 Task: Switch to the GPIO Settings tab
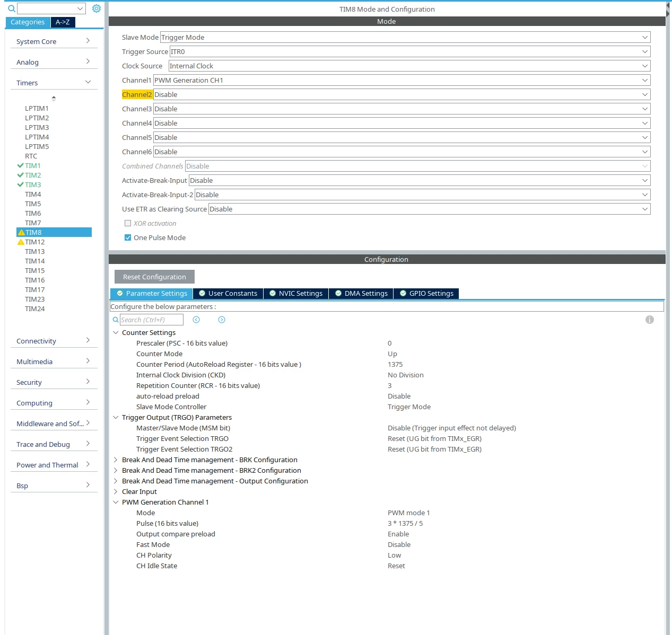pyautogui.click(x=426, y=293)
